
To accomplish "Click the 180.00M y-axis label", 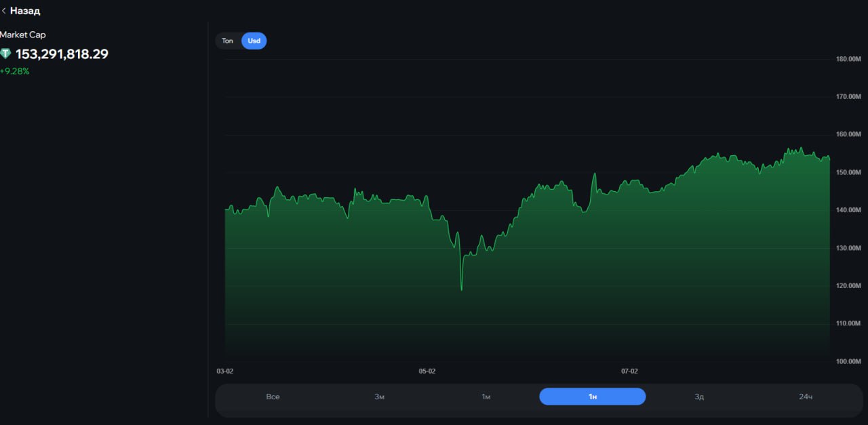I will point(848,59).
